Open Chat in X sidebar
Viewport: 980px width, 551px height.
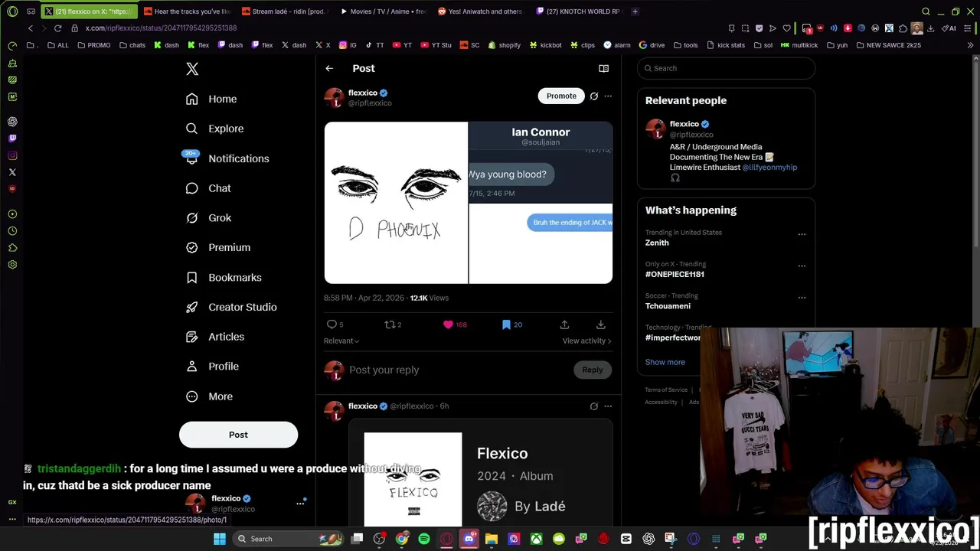tap(208, 188)
